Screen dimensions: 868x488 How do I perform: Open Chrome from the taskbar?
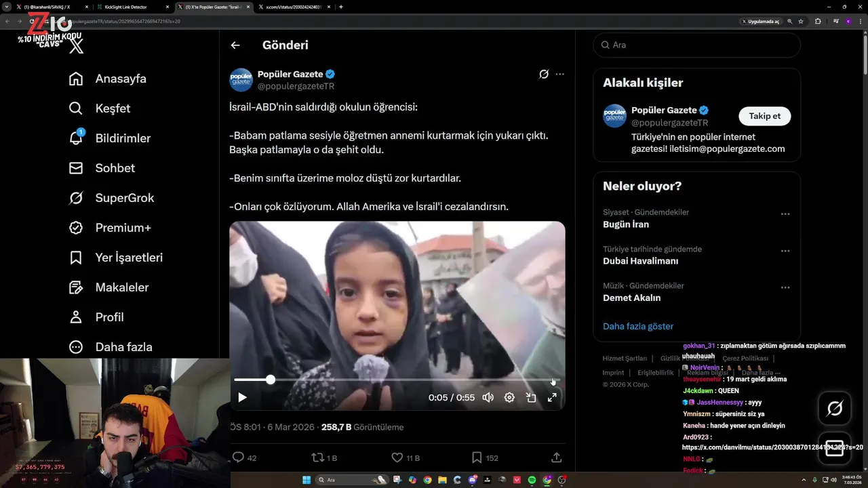(x=427, y=480)
